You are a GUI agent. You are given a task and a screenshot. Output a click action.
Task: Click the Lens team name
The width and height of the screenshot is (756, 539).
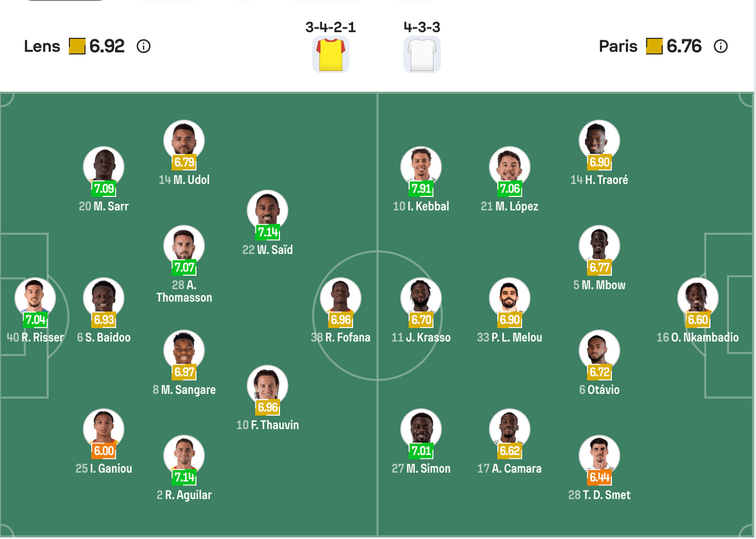42,47
